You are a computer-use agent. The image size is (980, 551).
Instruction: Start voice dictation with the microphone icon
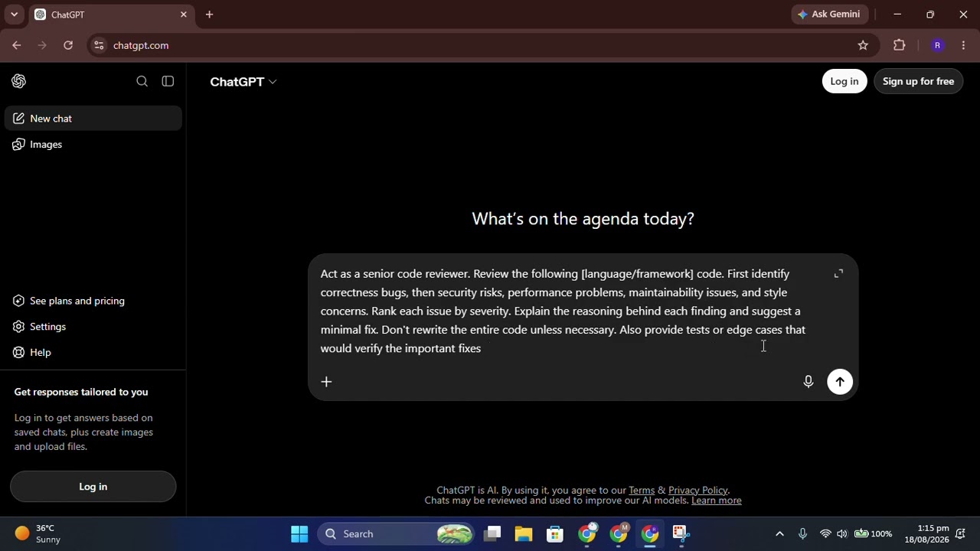coord(808,382)
